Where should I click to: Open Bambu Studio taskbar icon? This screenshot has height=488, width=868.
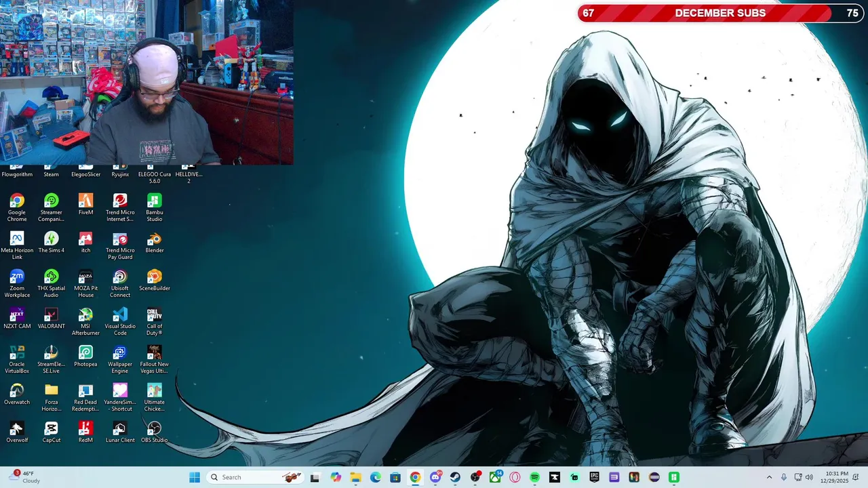[674, 477]
